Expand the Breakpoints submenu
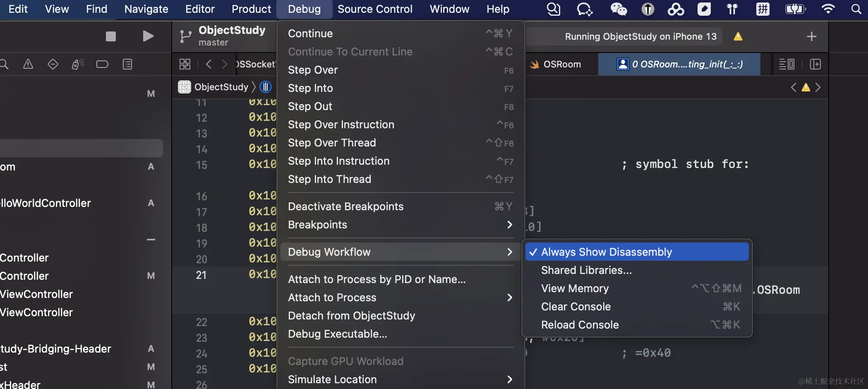Screen dimensions: 868x389 [x=400, y=225]
